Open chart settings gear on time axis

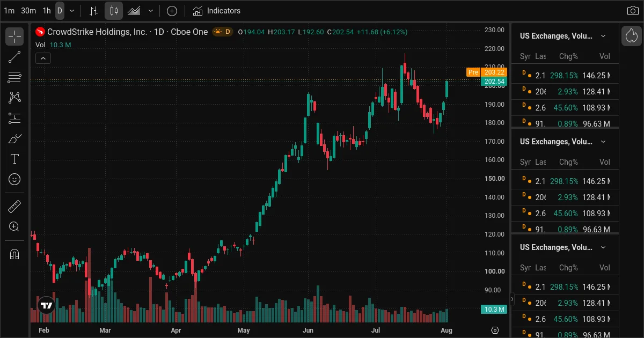tap(495, 330)
